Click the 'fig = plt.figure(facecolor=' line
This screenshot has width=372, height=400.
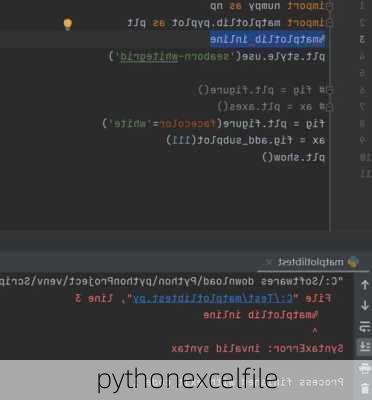click(x=214, y=124)
